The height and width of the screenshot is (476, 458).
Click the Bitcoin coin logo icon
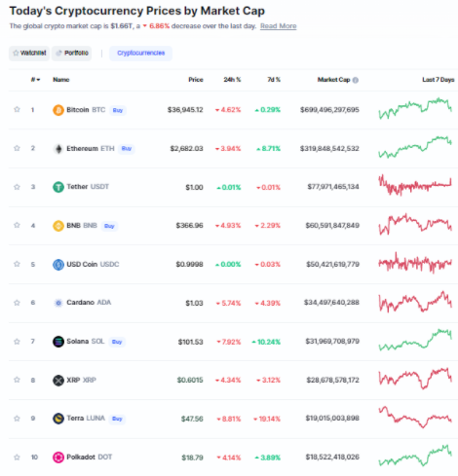[x=58, y=110]
